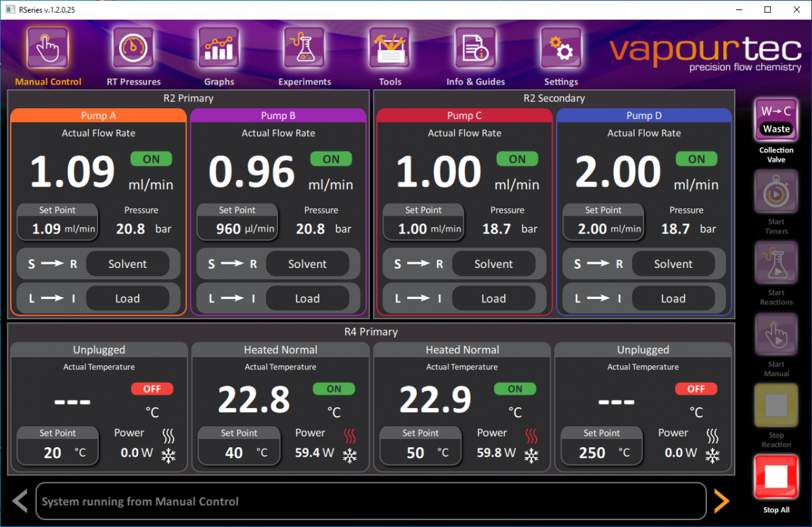812x527 pixels.
Task: Turn off Pump D
Action: click(x=696, y=159)
